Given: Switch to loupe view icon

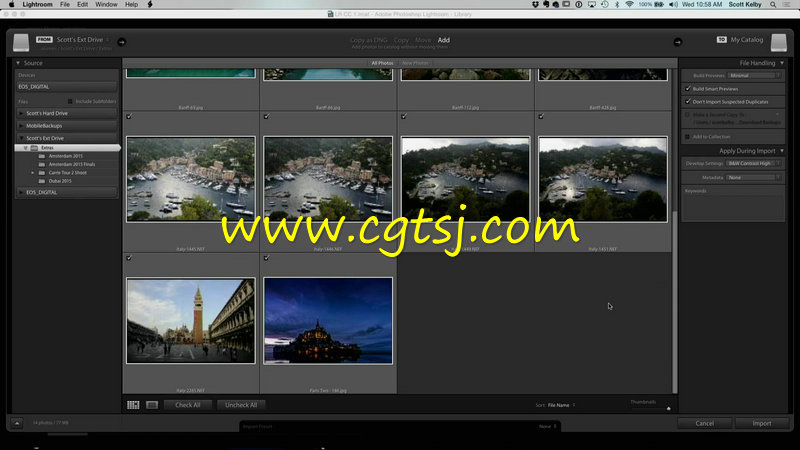Looking at the screenshot, I should click(152, 405).
